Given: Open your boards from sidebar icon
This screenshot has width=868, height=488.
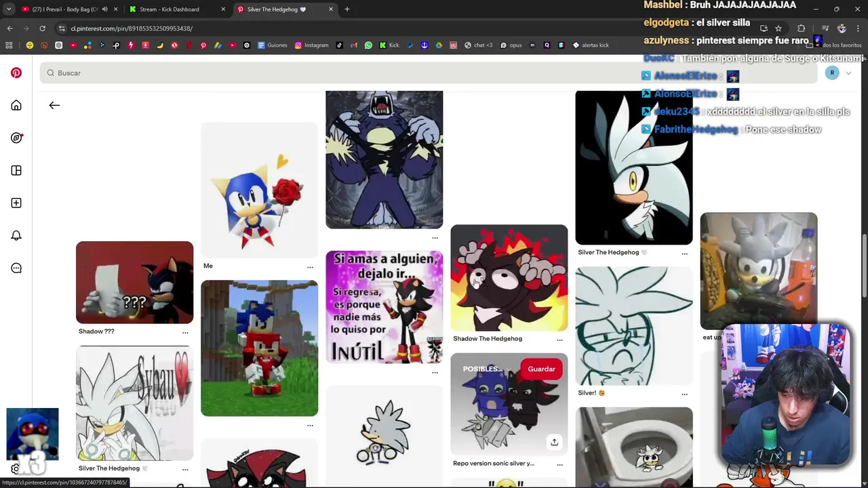Looking at the screenshot, I should point(16,170).
